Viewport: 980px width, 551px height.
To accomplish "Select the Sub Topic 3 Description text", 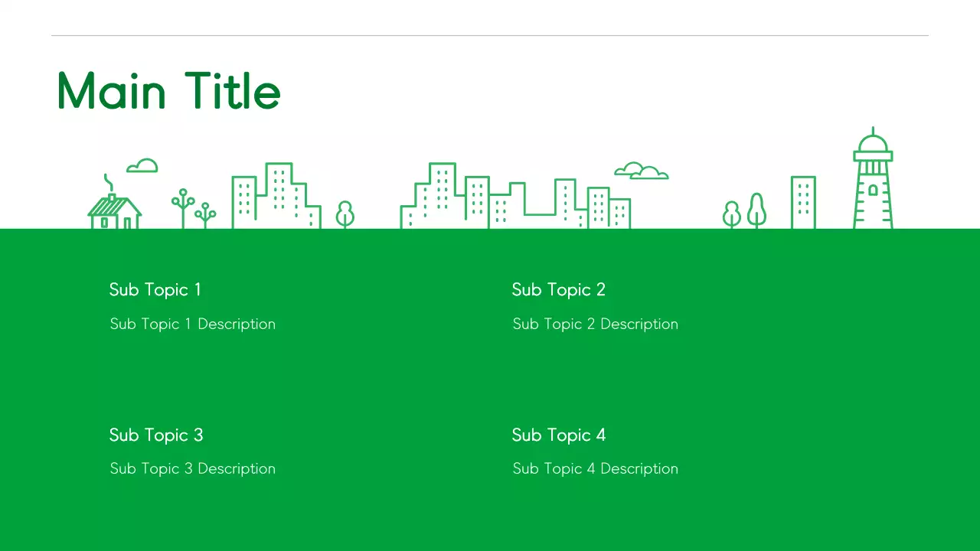I will click(x=192, y=468).
